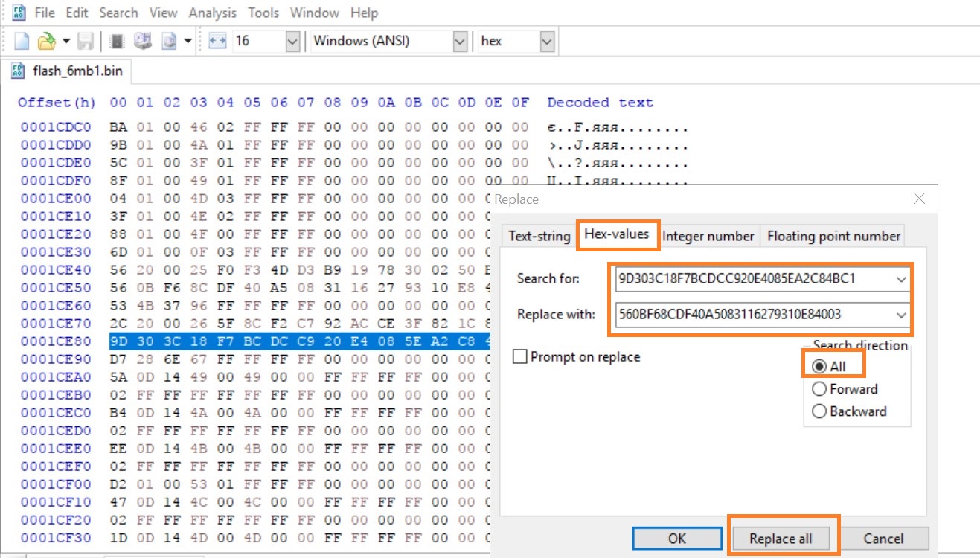This screenshot has height=558, width=980.
Task: Click the Open disk icon
Action: (143, 42)
